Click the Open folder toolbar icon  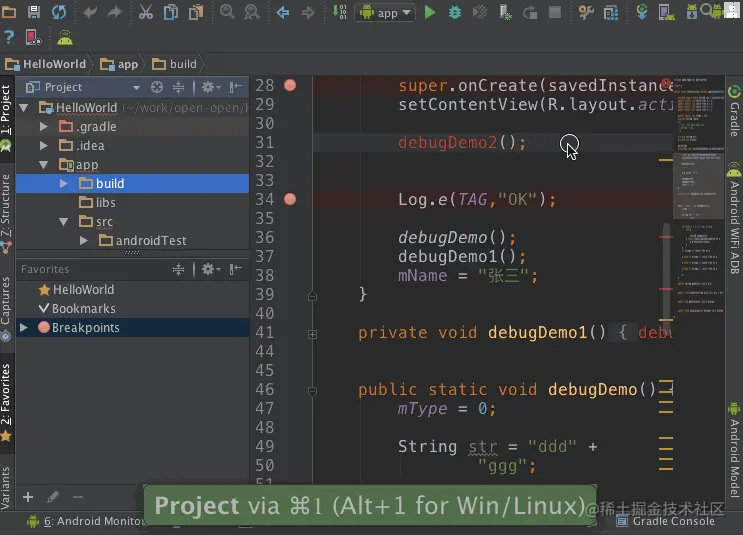tap(9, 11)
